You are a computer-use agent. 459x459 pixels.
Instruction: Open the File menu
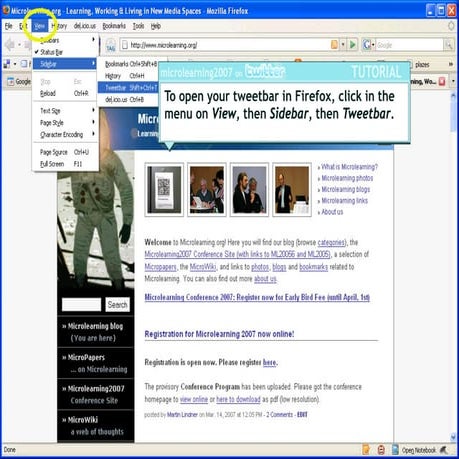(9, 26)
